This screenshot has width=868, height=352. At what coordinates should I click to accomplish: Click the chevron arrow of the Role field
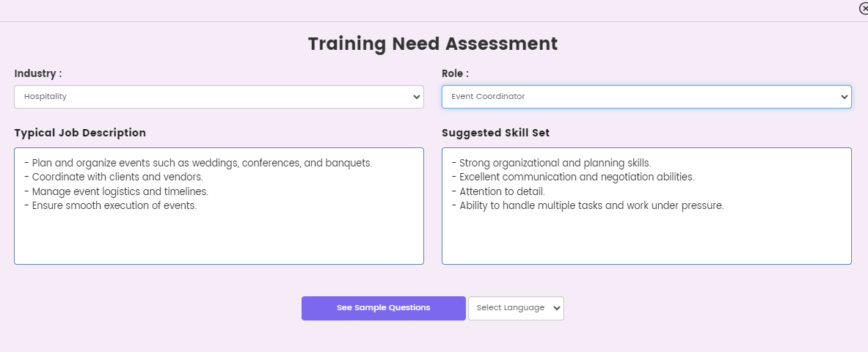tap(844, 97)
